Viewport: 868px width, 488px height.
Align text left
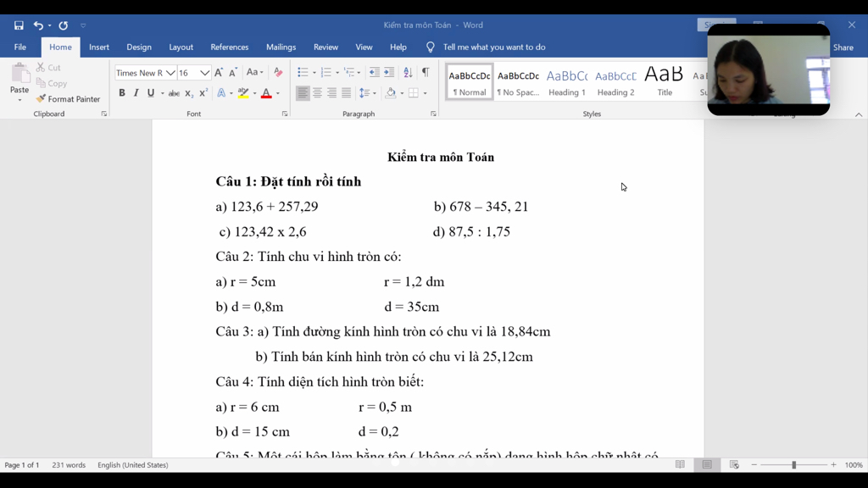tap(303, 93)
